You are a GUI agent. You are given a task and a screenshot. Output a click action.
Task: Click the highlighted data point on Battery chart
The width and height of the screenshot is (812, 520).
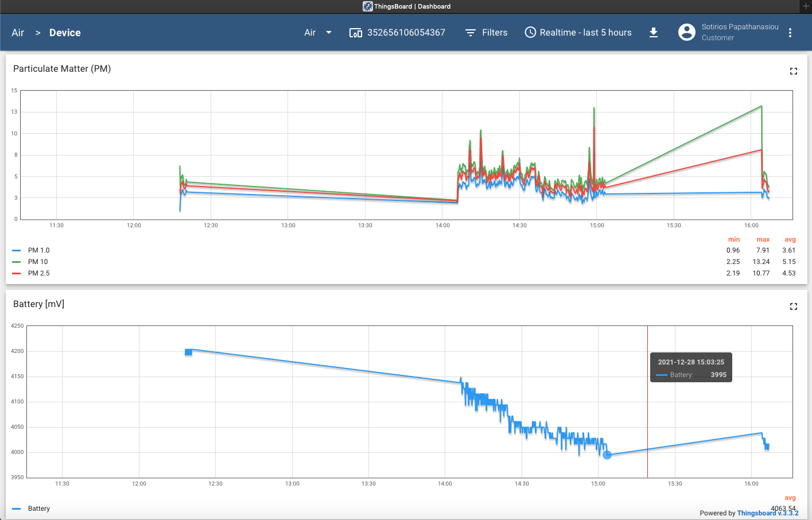[607, 455]
